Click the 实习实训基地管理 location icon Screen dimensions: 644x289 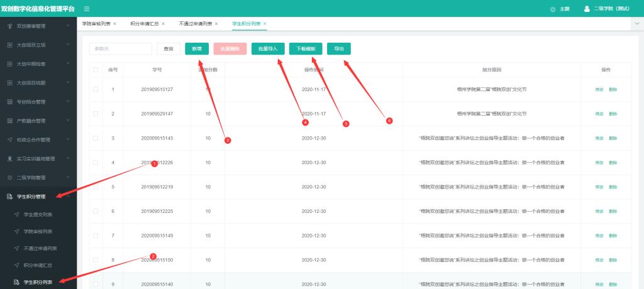(9, 158)
